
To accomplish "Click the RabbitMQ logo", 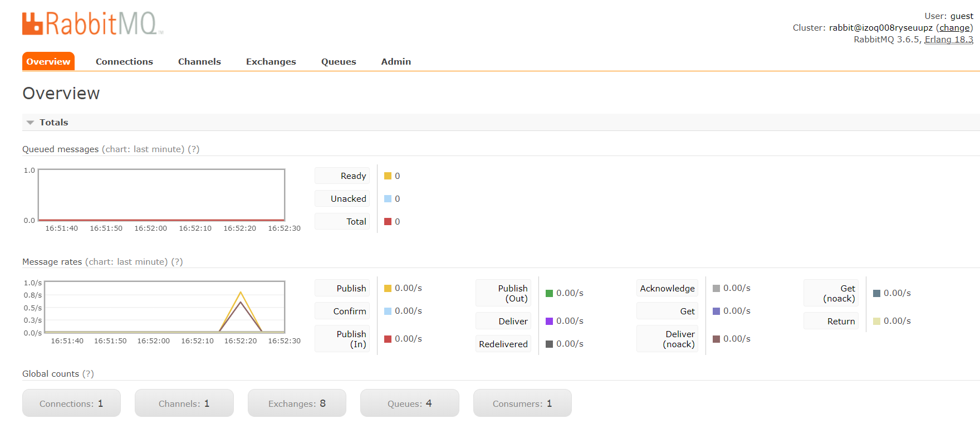I will (92, 24).
